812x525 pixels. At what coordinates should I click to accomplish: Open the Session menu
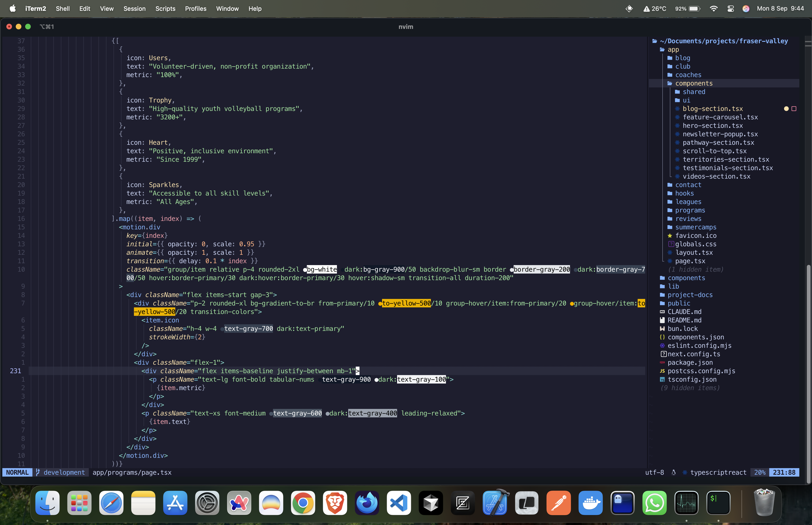click(135, 8)
